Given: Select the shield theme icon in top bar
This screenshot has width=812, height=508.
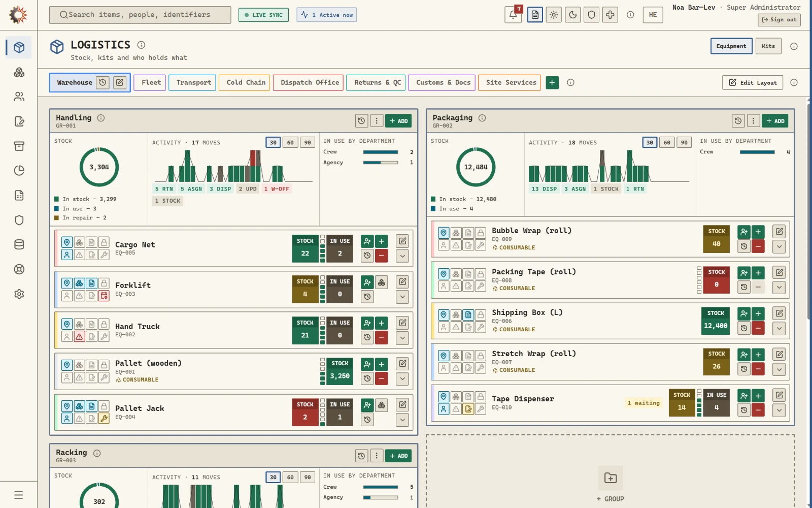Looking at the screenshot, I should (x=591, y=15).
